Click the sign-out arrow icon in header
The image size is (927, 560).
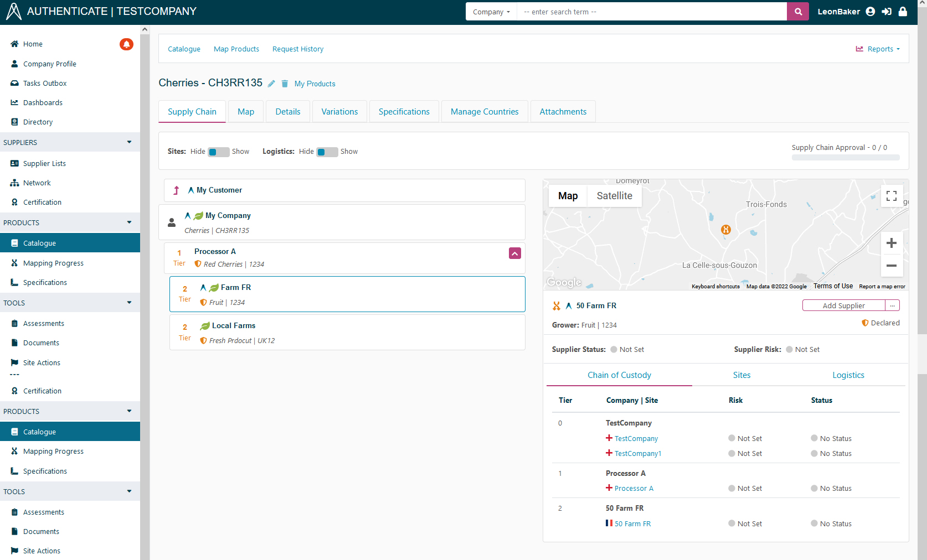(887, 12)
